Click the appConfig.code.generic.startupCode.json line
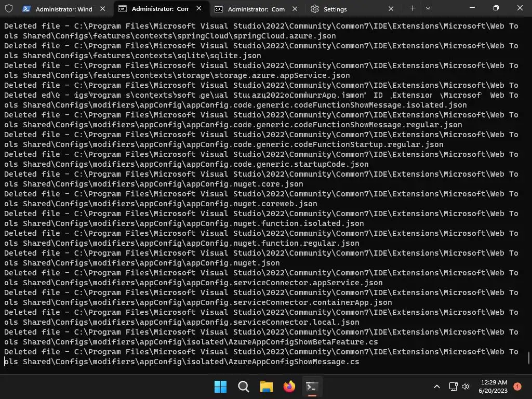 point(187,164)
